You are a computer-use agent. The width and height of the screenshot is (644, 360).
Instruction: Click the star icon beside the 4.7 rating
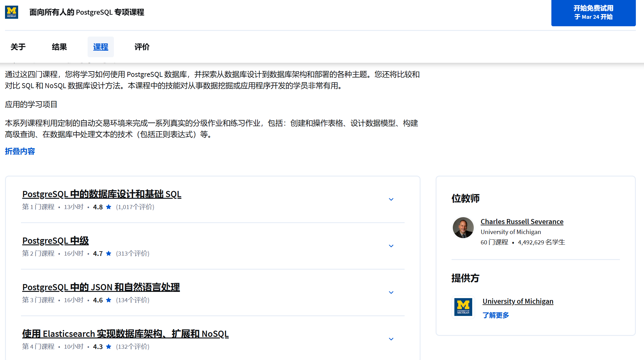pyautogui.click(x=109, y=253)
